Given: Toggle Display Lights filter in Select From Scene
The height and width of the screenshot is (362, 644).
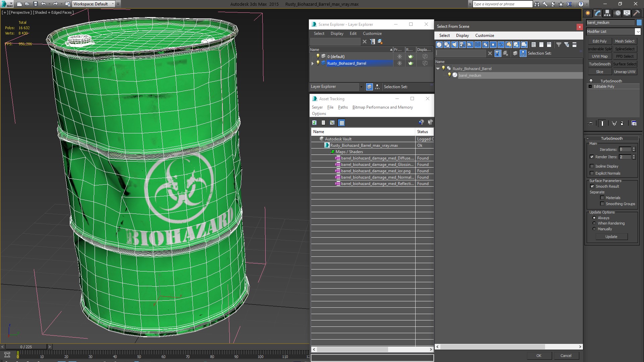Looking at the screenshot, I should tap(454, 45).
